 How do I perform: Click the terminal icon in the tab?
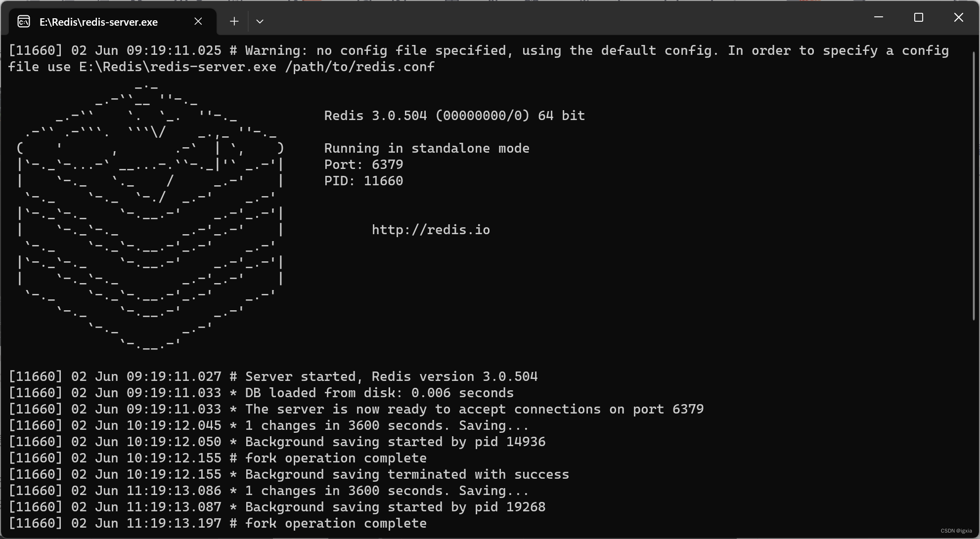pyautogui.click(x=24, y=22)
